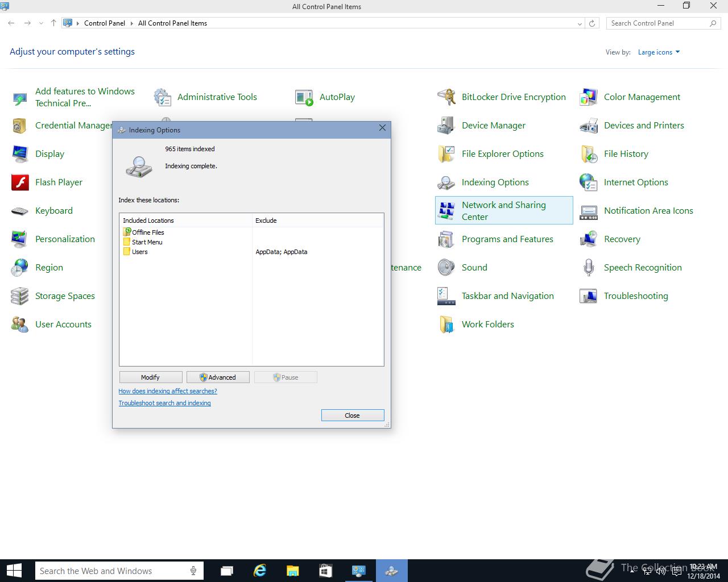728x582 pixels.
Task: Close Indexing Options dialog with title bar X
Action: click(382, 128)
